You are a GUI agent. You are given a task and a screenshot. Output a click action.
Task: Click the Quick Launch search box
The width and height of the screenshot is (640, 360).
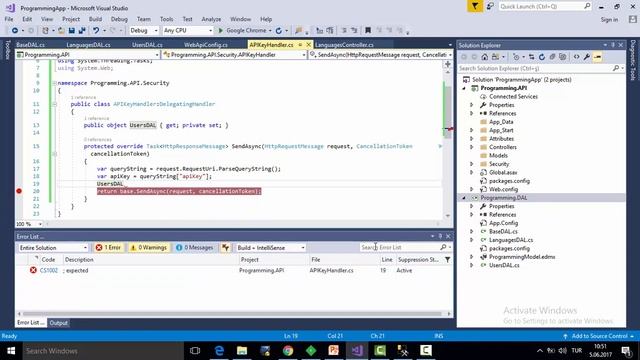point(545,6)
